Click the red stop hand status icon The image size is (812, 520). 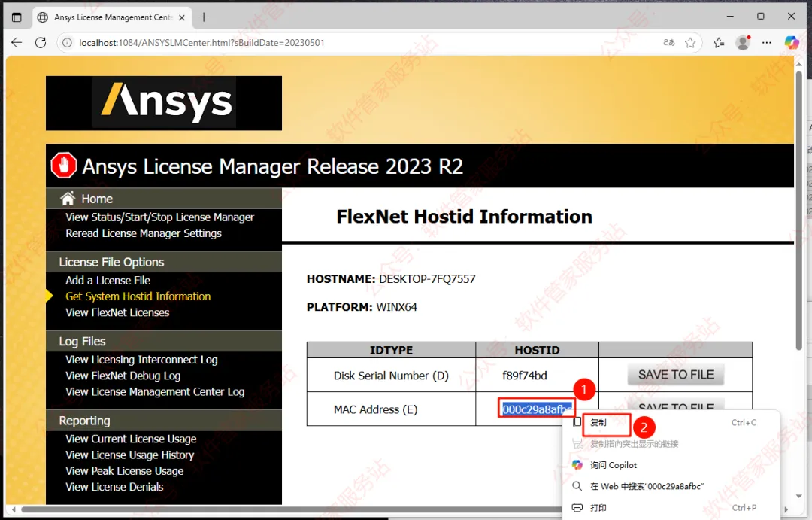pos(64,166)
